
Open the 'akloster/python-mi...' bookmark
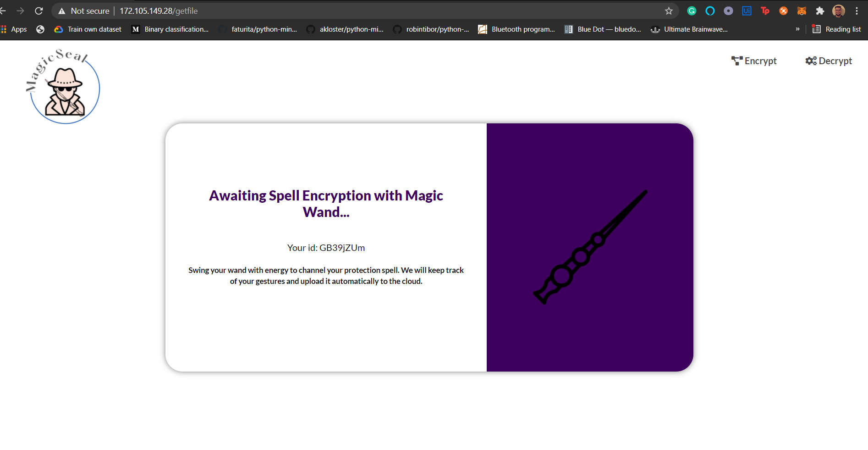(x=345, y=29)
